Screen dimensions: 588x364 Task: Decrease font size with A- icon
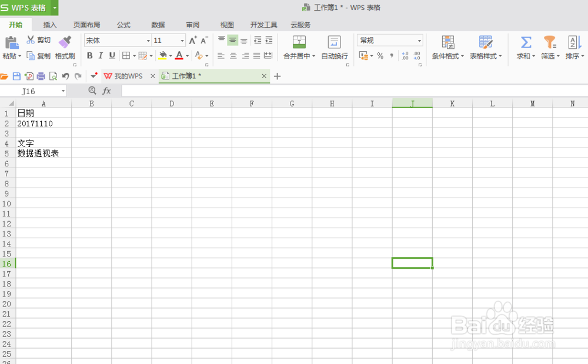point(205,40)
